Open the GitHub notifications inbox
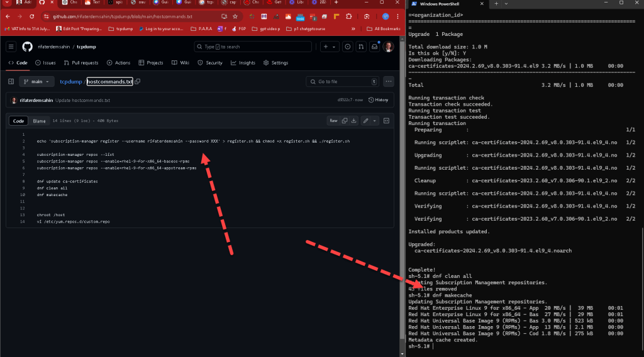Screen dimensions: 644x357 click(375, 47)
